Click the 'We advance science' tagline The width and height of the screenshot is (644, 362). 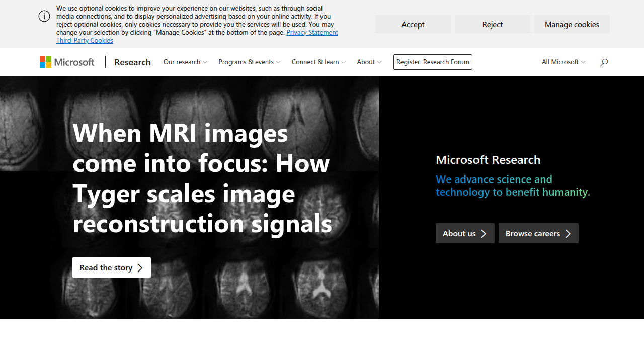pyautogui.click(x=513, y=186)
